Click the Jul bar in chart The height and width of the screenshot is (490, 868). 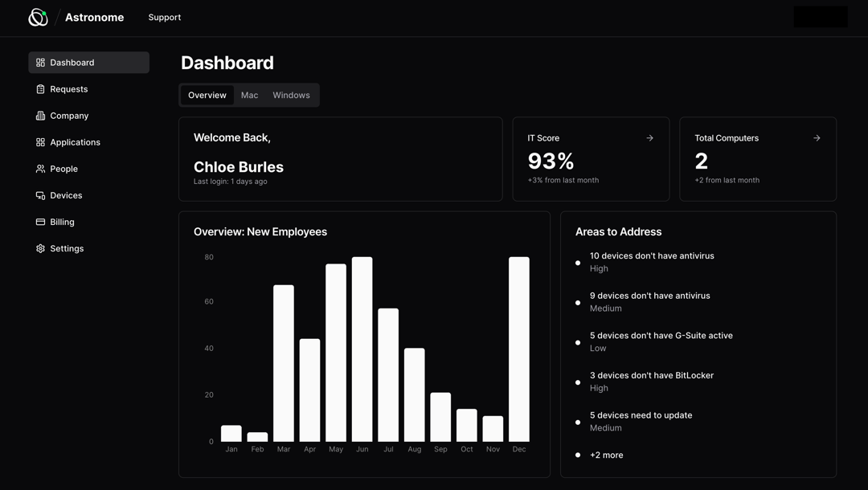tap(388, 375)
